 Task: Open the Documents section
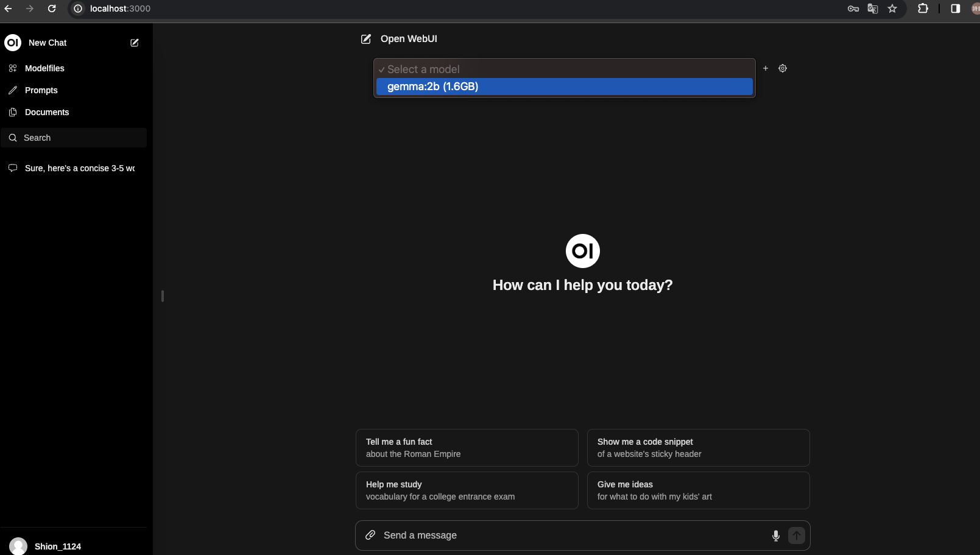[x=46, y=112]
